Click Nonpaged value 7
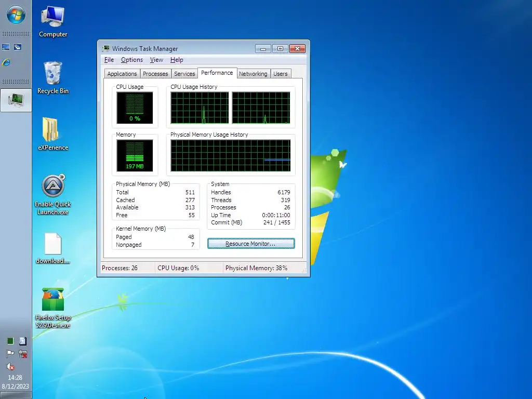Viewport: 532px width, 399px height. (x=193, y=245)
